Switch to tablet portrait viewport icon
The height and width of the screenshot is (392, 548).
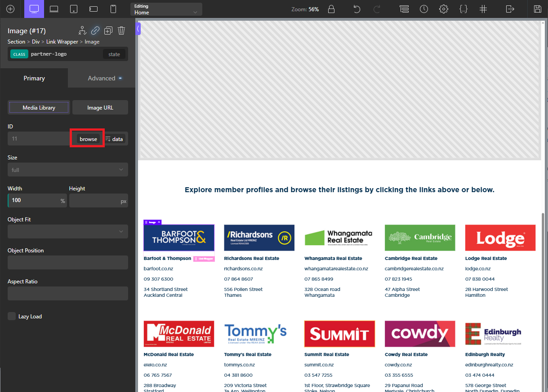click(x=74, y=9)
